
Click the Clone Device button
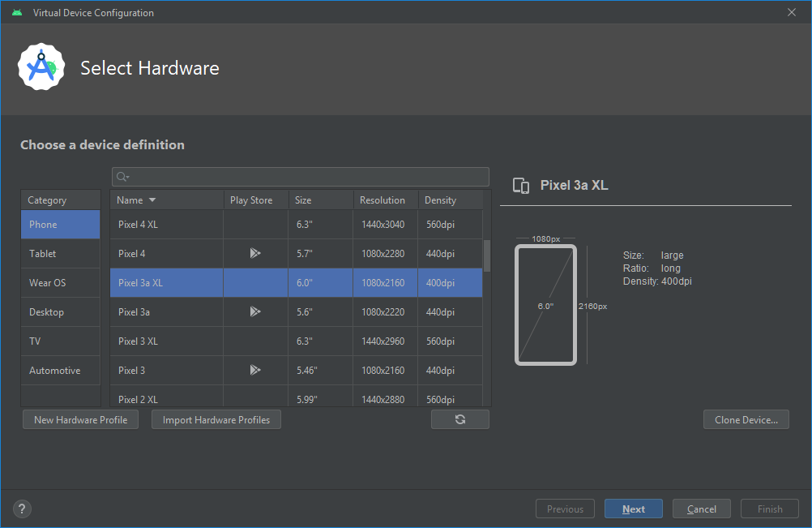pos(746,419)
